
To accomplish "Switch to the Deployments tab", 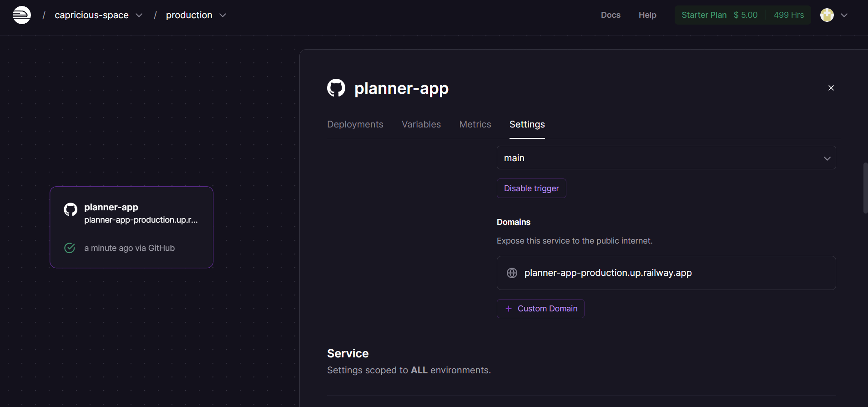I will 355,124.
